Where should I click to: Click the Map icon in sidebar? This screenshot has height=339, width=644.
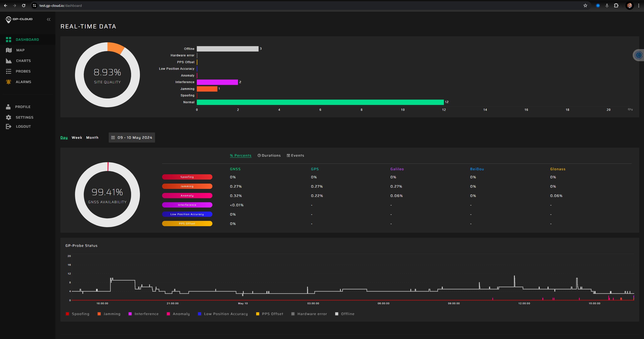pos(9,50)
